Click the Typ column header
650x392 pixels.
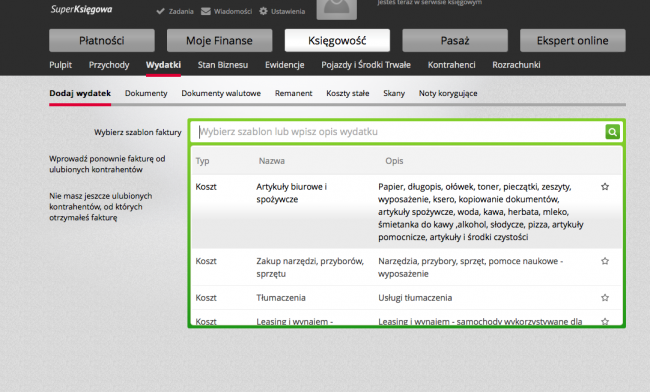tap(202, 161)
